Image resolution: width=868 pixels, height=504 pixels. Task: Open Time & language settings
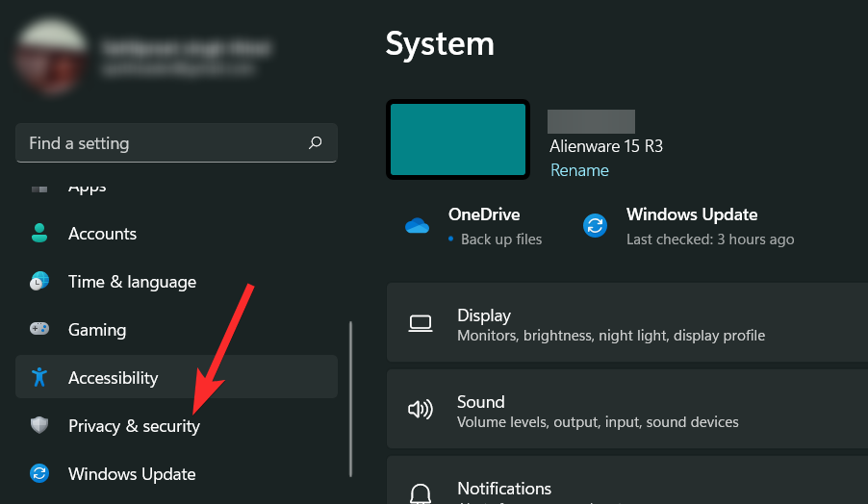point(132,282)
